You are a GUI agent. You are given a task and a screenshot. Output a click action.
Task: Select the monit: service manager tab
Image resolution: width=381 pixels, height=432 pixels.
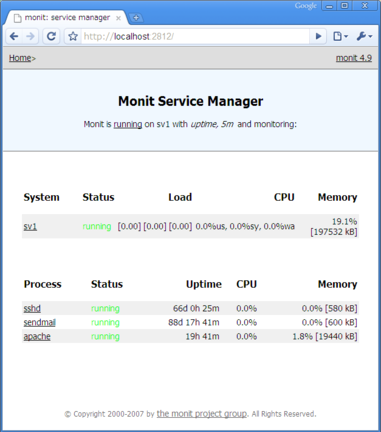pos(67,18)
